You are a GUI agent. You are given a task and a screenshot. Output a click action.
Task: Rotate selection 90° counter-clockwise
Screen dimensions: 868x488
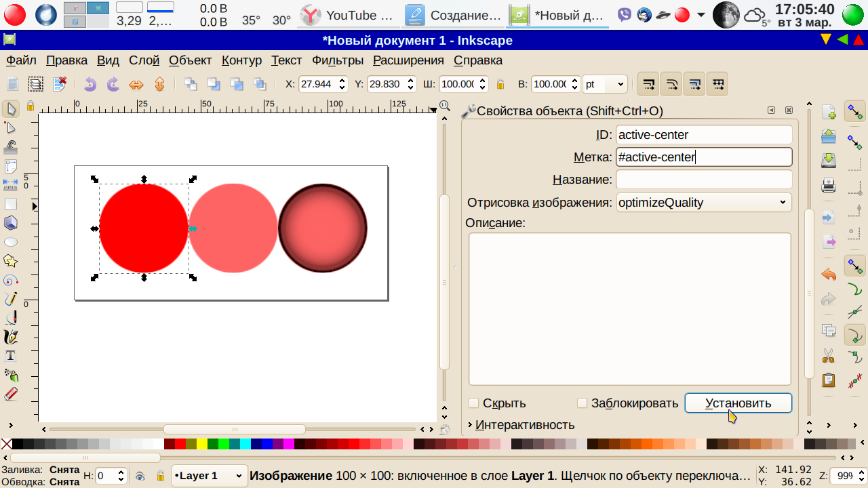pos(90,85)
